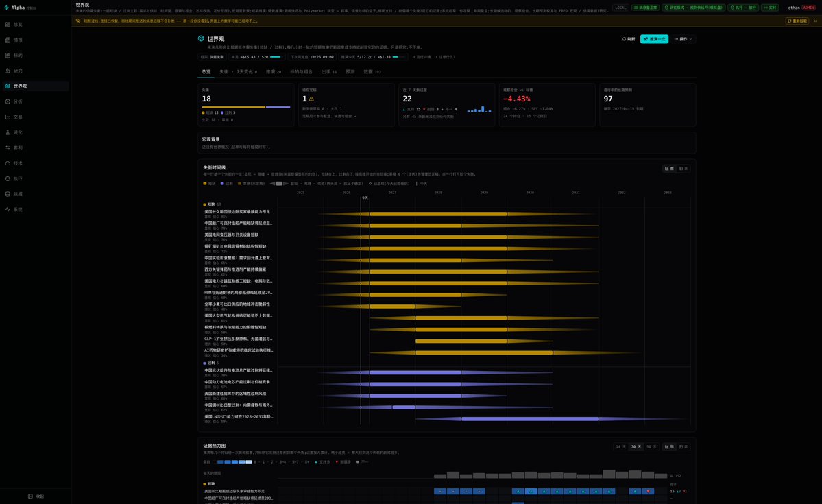Open the 研究 sidebar section
Image resolution: width=822 pixels, height=504 pixels.
tap(35, 71)
